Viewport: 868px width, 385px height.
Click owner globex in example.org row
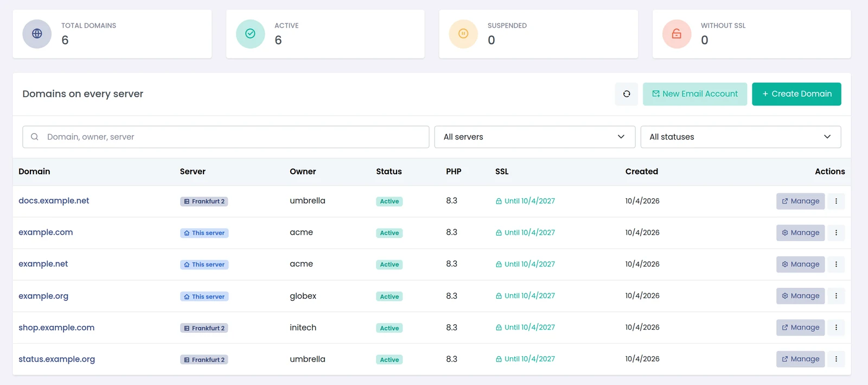[303, 296]
